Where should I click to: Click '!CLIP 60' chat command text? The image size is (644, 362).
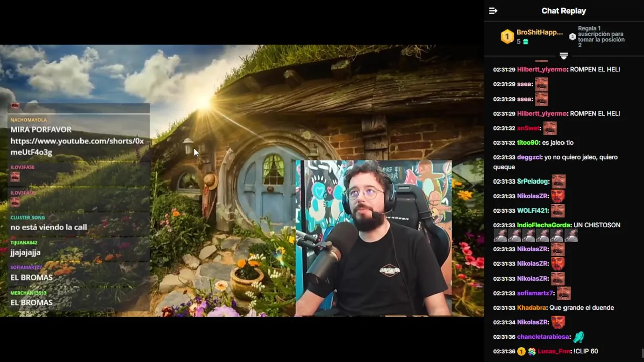(x=586, y=351)
